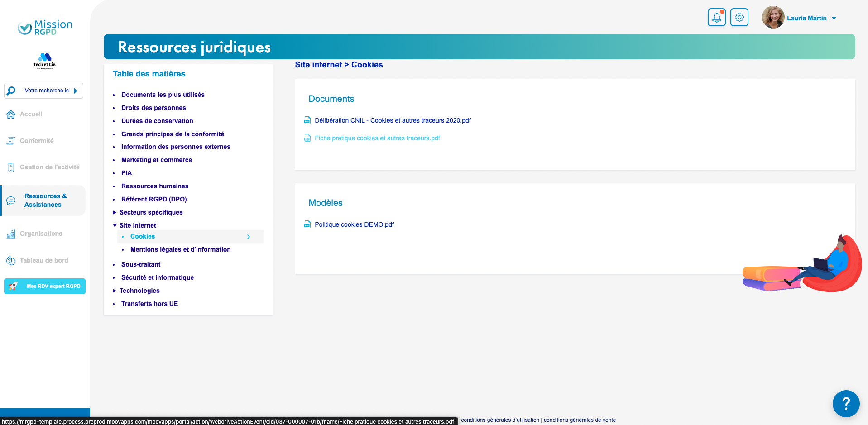Open Gestion de l'activité menu
This screenshot has width=868, height=425.
50,167
